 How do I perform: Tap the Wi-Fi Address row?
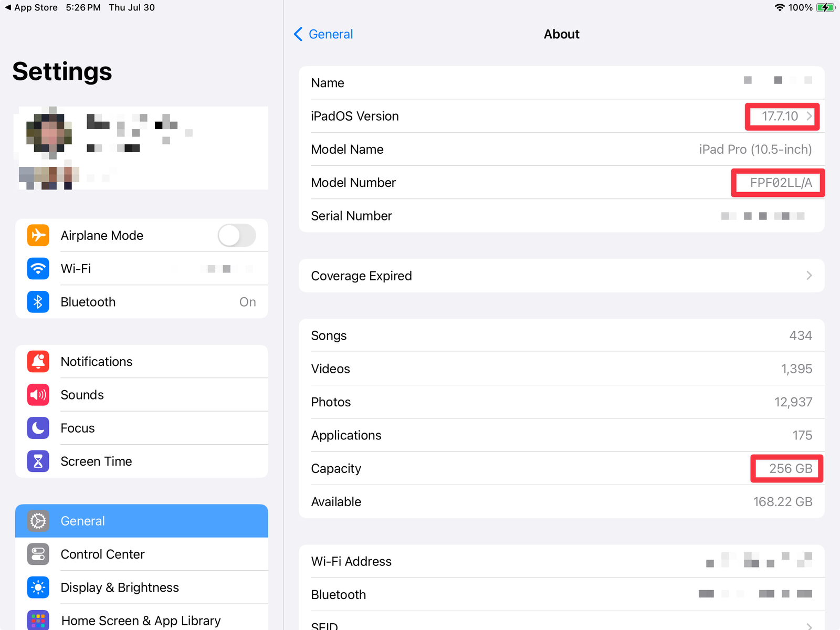pos(562,561)
